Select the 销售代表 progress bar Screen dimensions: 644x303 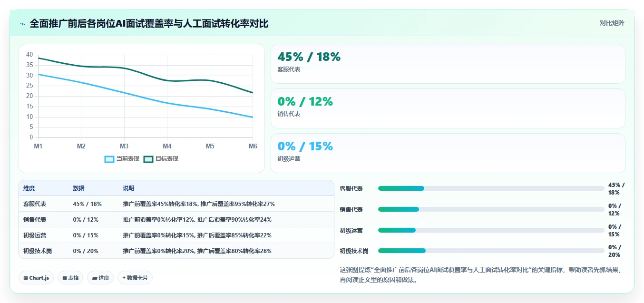[x=491, y=209]
